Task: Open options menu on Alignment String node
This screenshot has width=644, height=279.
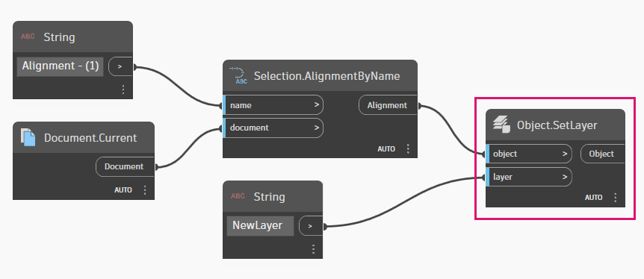Action: 123,90
